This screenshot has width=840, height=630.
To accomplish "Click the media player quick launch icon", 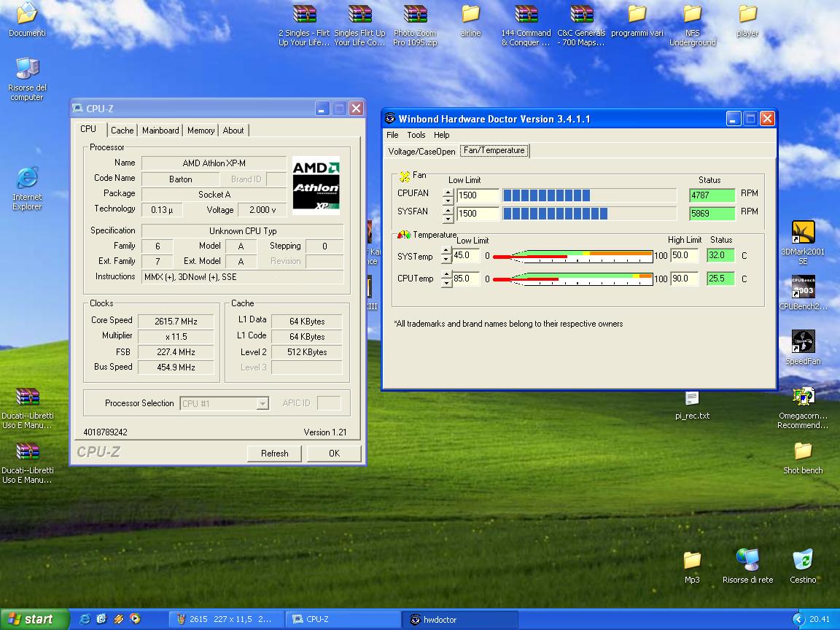I will pos(136,619).
